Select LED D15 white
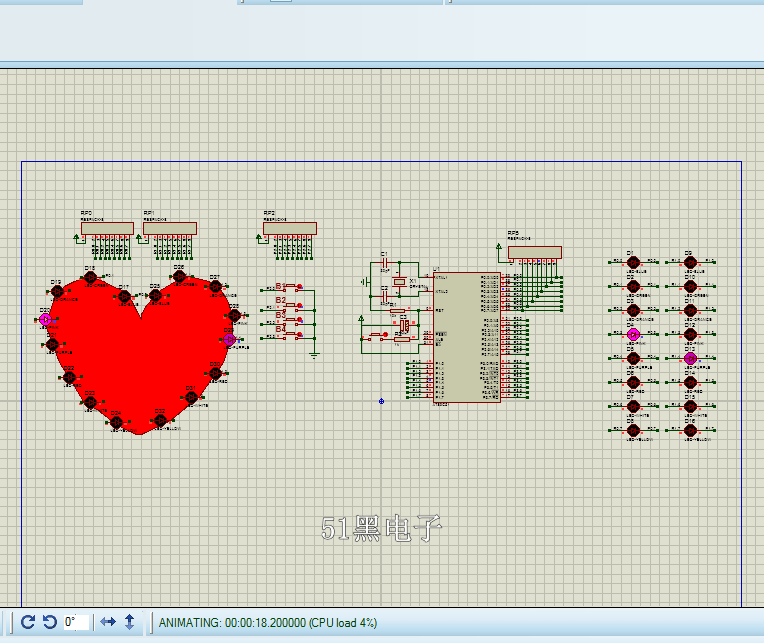 (x=690, y=406)
